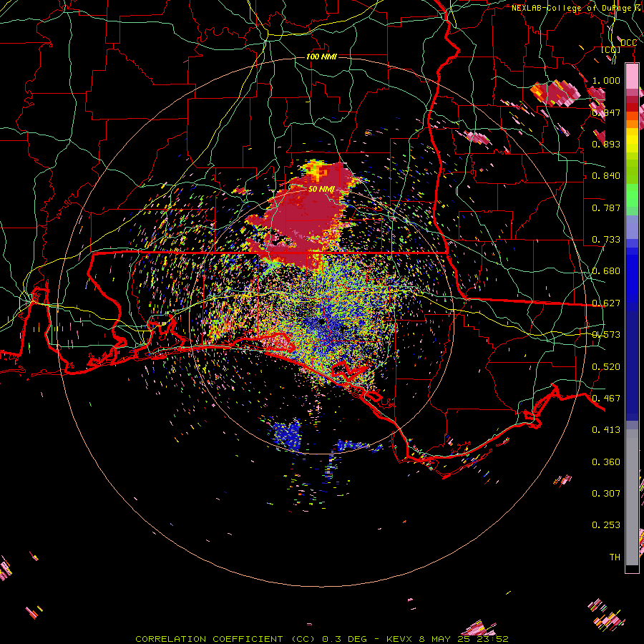
Task: Click the 0.360 scale value
Action: pos(606,462)
